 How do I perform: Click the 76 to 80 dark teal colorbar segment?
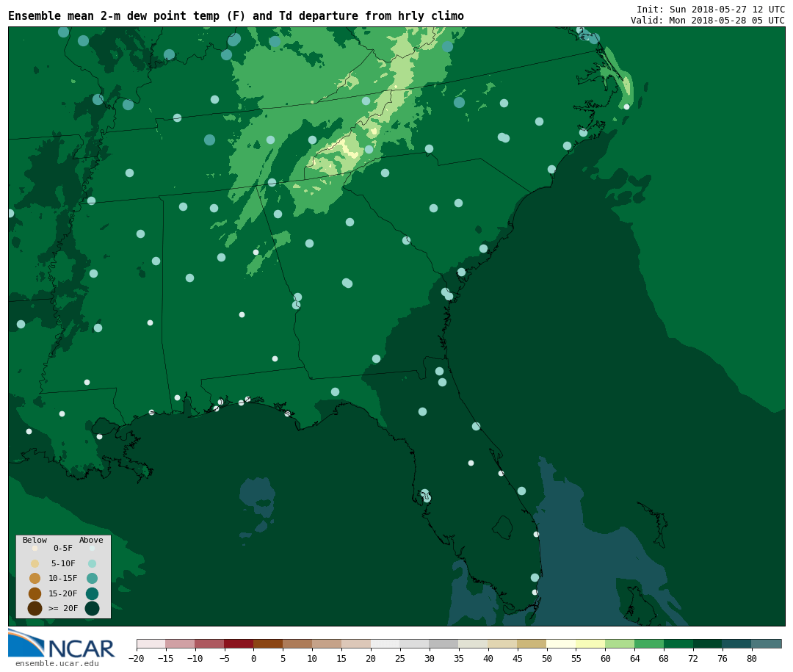(x=736, y=643)
